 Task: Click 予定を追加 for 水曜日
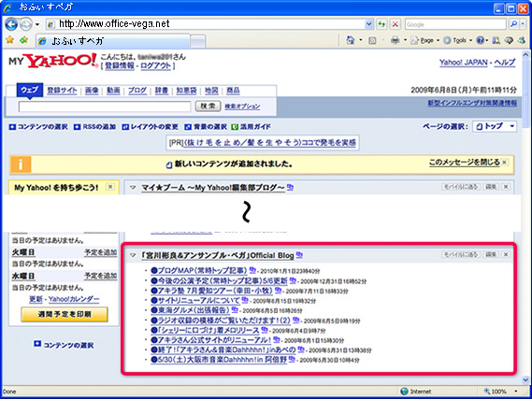(x=101, y=276)
